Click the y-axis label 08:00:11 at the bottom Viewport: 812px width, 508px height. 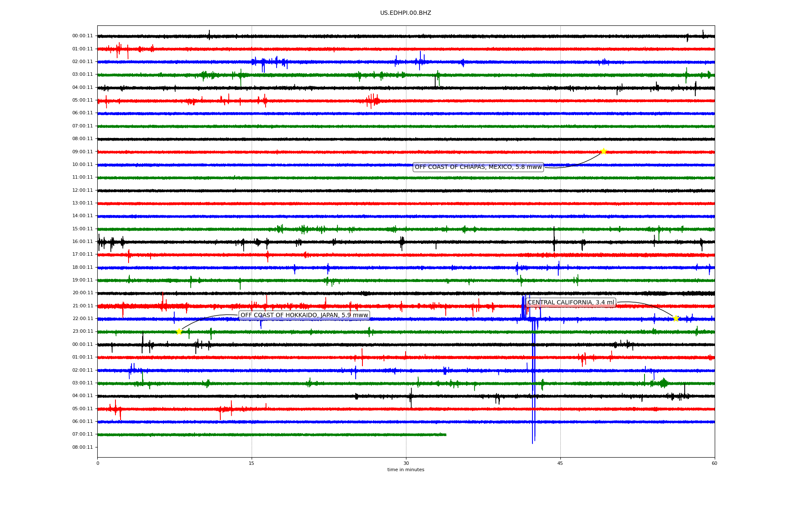(82, 447)
